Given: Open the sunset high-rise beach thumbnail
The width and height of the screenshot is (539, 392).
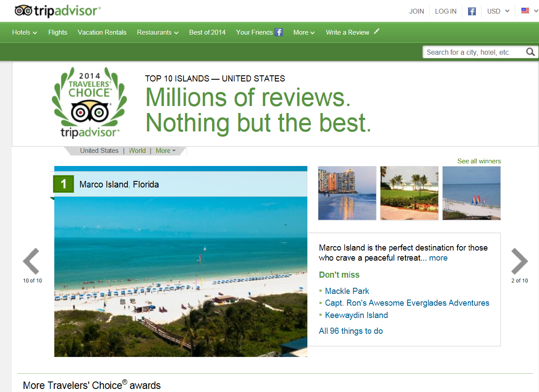Looking at the screenshot, I should point(347,193).
